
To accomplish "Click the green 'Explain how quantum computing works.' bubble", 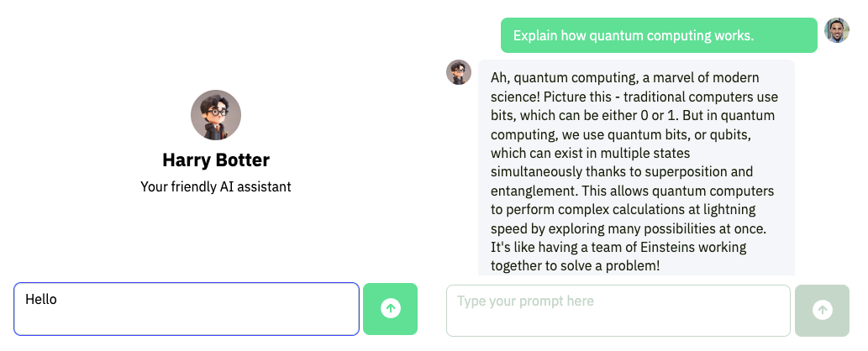I will (659, 35).
